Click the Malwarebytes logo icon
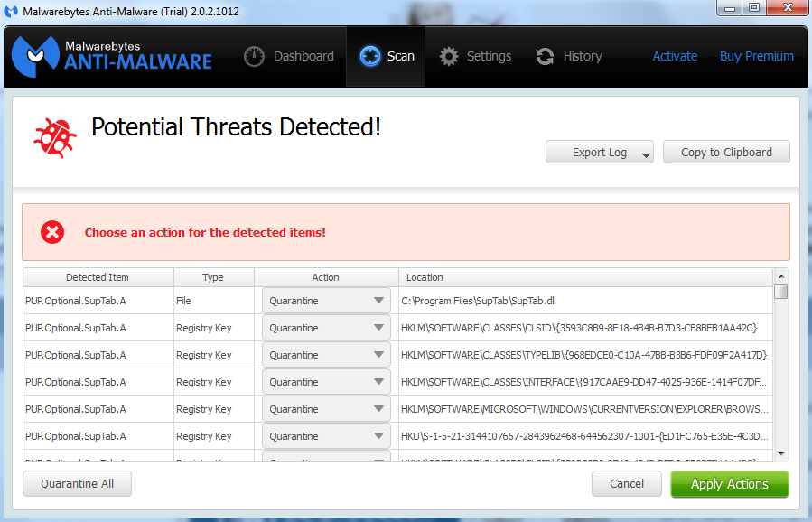 [x=35, y=57]
